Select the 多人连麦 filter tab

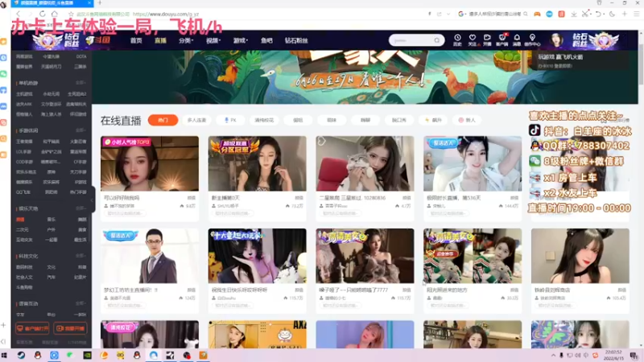196,120
